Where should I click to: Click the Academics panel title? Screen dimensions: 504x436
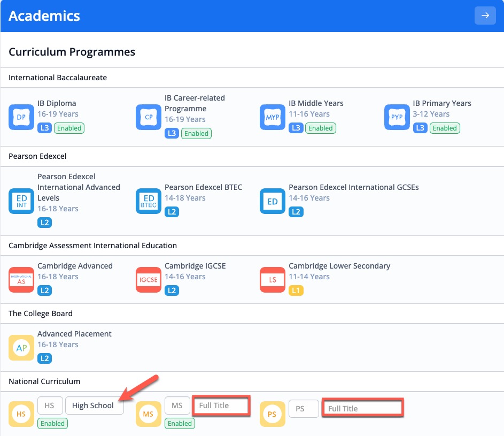pyautogui.click(x=44, y=16)
